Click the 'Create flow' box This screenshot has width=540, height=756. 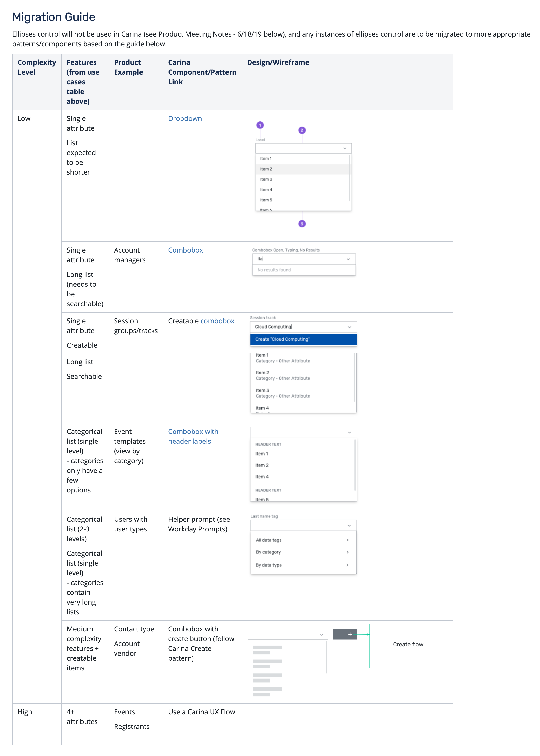pos(408,646)
